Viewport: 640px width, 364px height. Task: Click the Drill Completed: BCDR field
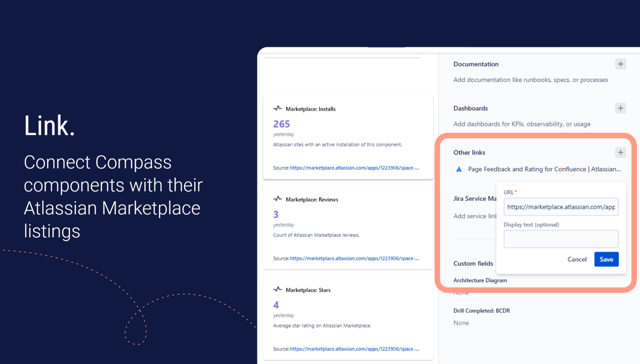coord(481,310)
